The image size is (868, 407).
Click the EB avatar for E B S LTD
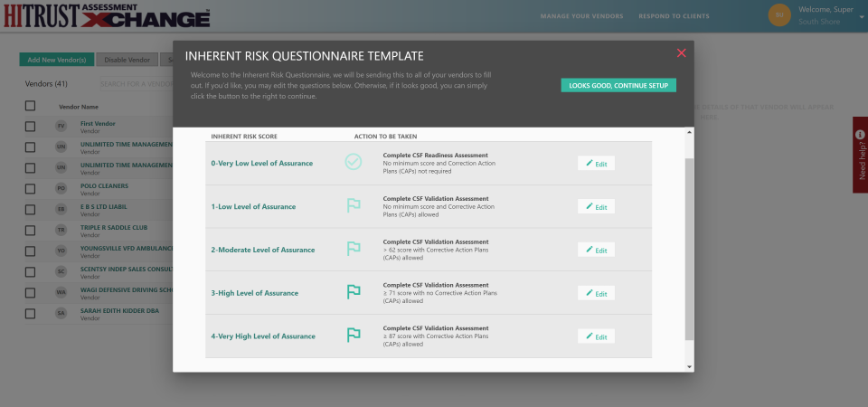pos(61,209)
